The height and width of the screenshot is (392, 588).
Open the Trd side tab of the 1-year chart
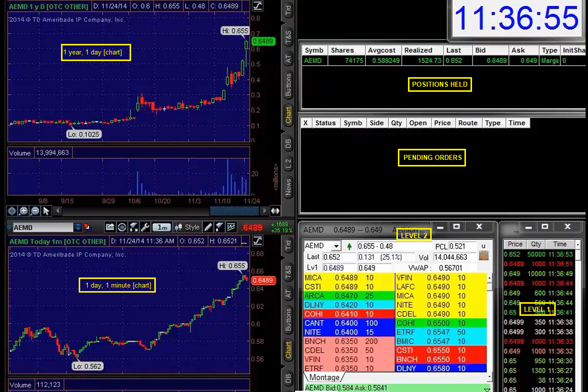click(288, 10)
